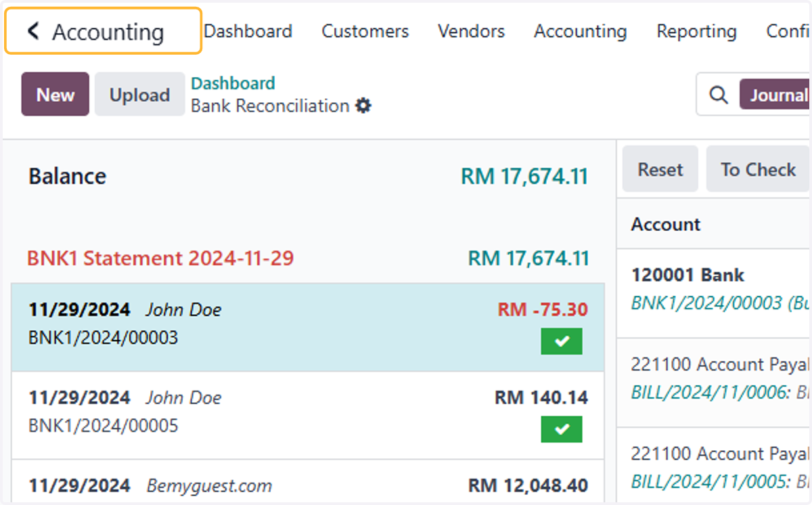The width and height of the screenshot is (812, 505).
Task: Click green checkmark on BNK1/2024/00003 line
Action: pyautogui.click(x=562, y=342)
